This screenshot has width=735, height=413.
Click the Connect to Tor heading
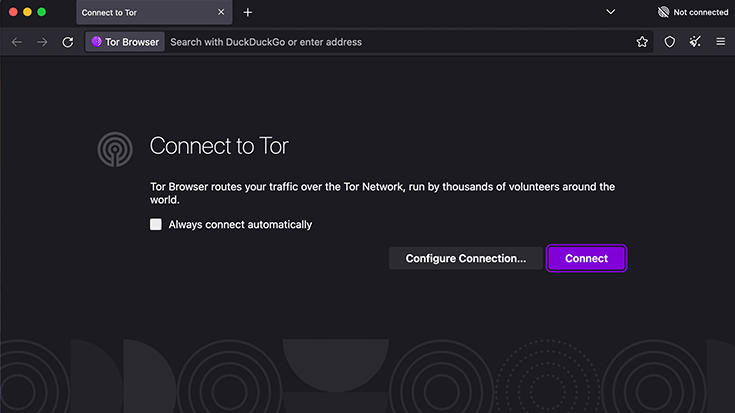pos(219,146)
